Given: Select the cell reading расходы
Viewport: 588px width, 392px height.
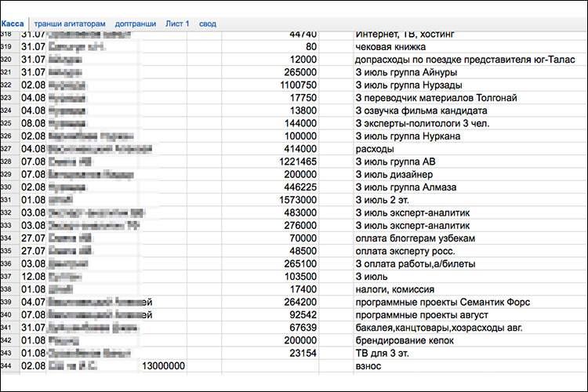Looking at the screenshot, I should coord(470,149).
